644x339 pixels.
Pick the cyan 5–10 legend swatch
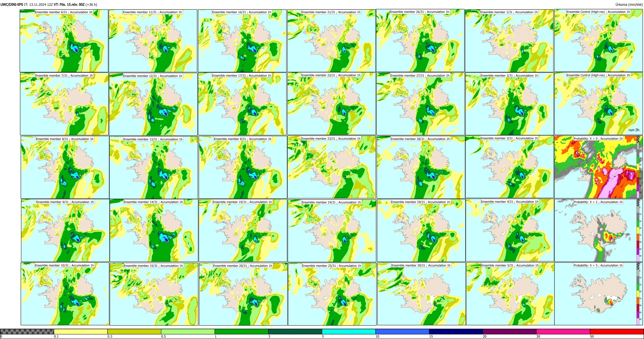pos(349,332)
